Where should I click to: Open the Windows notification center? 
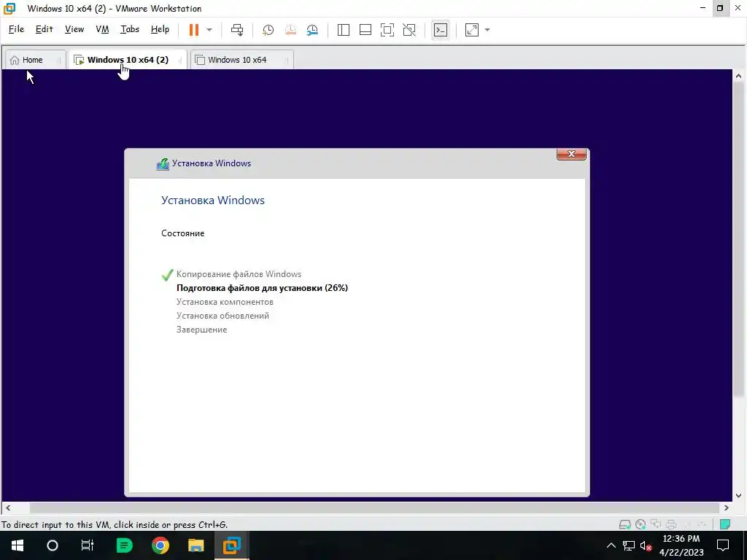click(723, 545)
